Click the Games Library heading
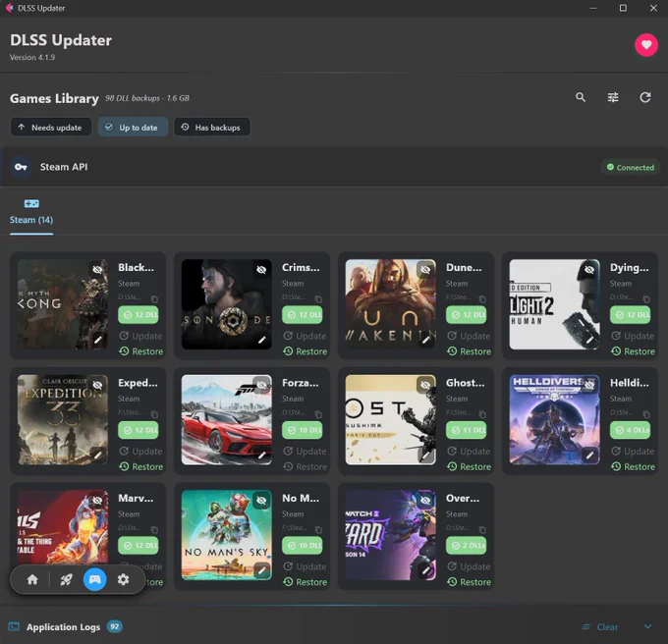This screenshot has width=668, height=644. pyautogui.click(x=54, y=98)
